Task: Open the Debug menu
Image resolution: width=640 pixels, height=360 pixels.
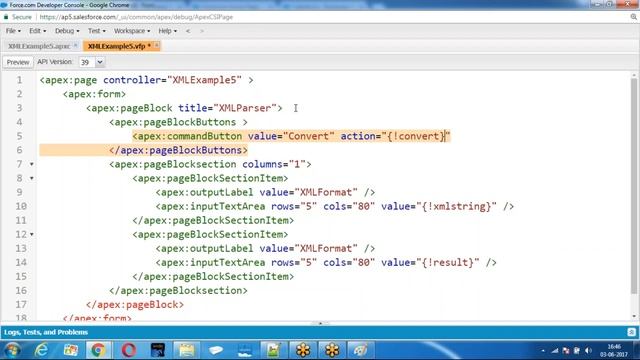Action: (67, 31)
